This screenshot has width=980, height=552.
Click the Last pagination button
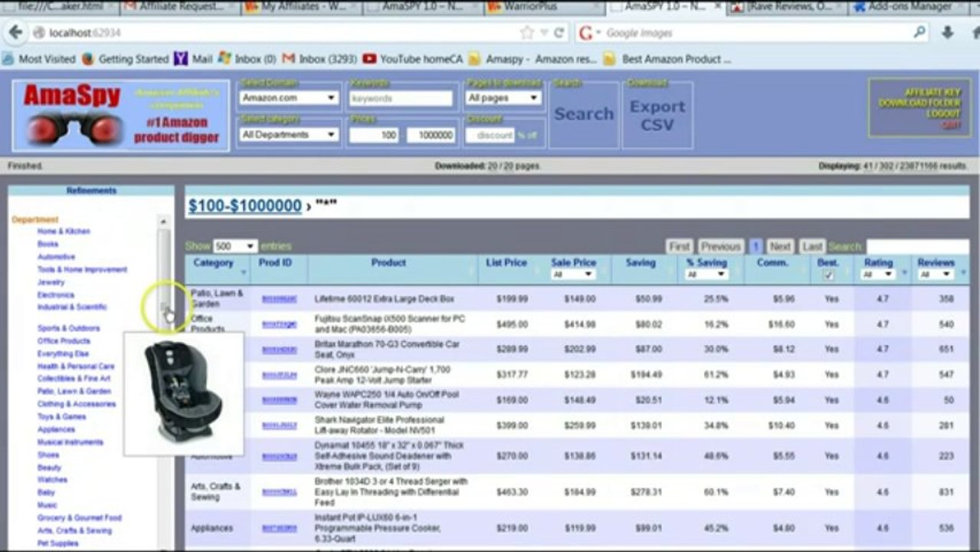click(x=812, y=247)
